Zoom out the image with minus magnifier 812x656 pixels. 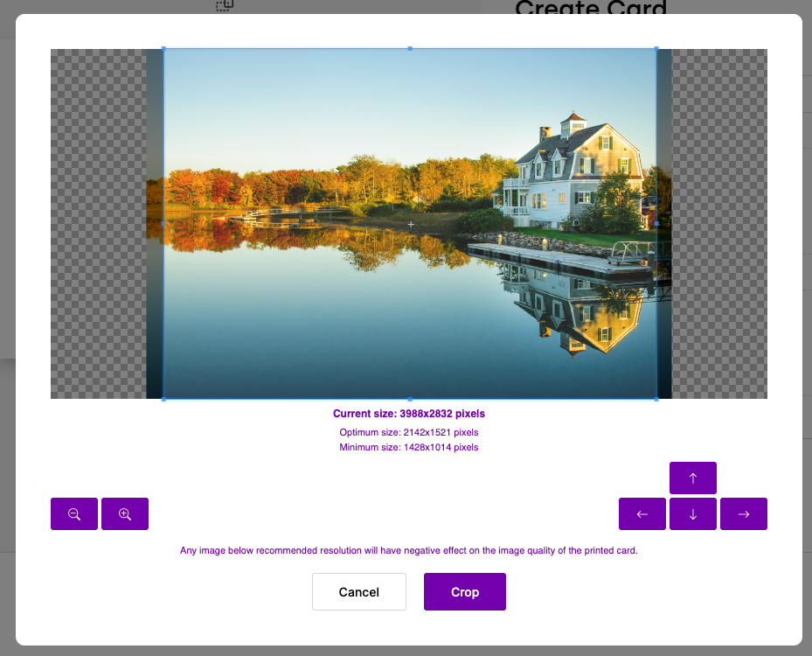pyautogui.click(x=74, y=513)
